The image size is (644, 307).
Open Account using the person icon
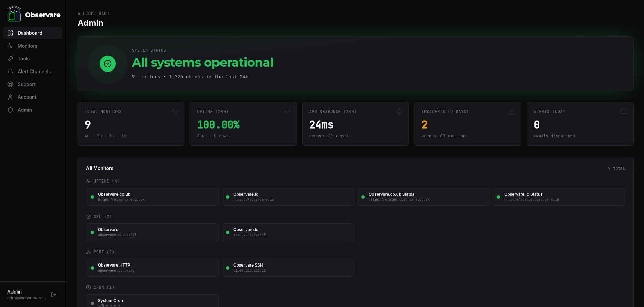point(10,97)
